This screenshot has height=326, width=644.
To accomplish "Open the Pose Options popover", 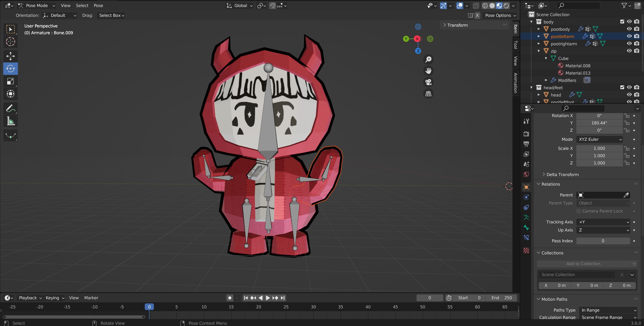I will pos(500,15).
